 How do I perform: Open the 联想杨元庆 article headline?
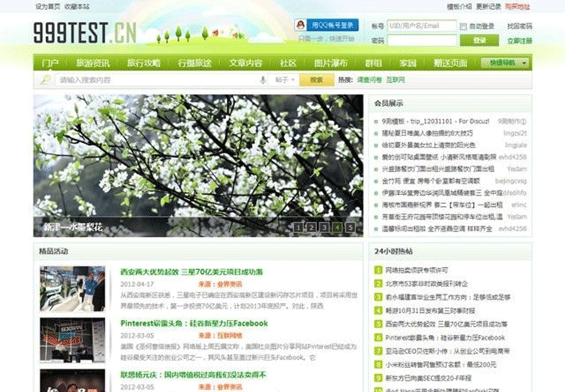(193, 375)
